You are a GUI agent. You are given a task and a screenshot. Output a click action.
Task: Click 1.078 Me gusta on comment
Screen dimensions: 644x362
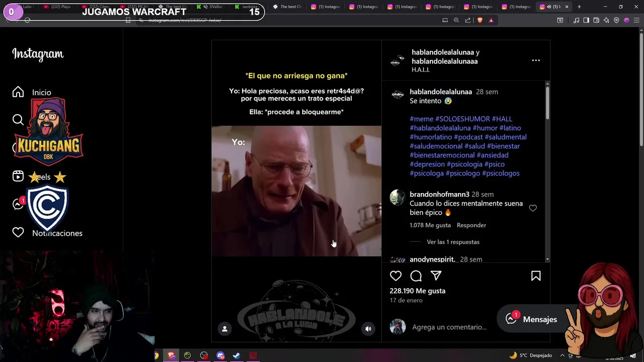(430, 225)
